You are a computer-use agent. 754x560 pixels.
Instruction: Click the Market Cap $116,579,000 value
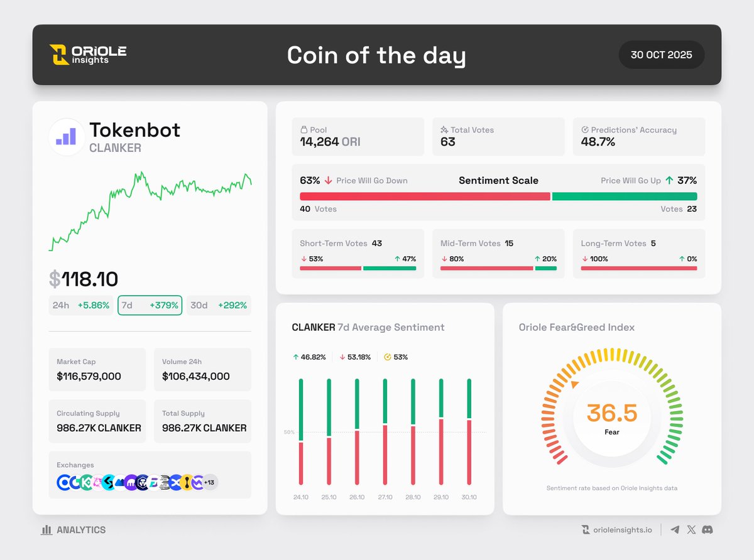tap(89, 377)
